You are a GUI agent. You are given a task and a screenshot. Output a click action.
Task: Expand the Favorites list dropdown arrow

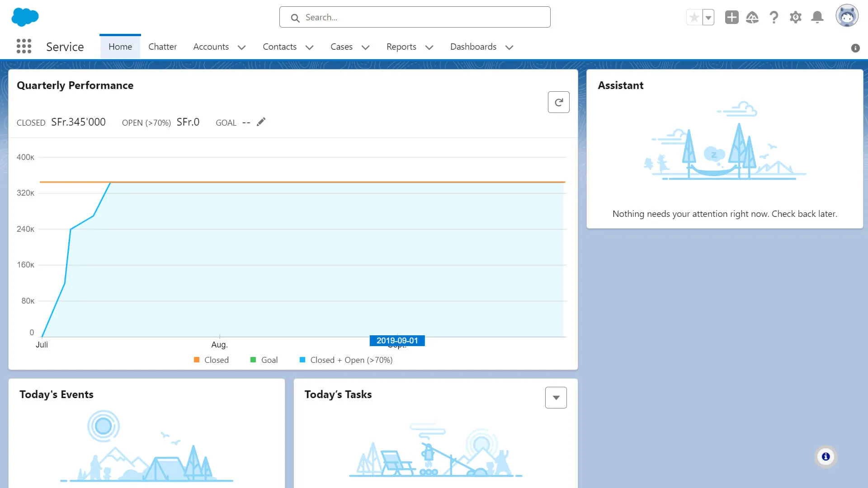tap(708, 18)
